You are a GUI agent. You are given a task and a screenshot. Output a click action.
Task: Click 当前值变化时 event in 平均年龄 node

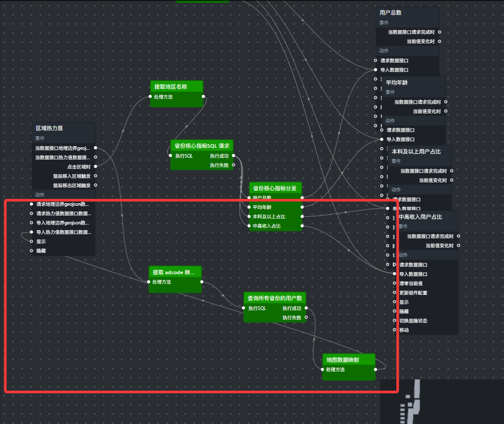(x=426, y=111)
